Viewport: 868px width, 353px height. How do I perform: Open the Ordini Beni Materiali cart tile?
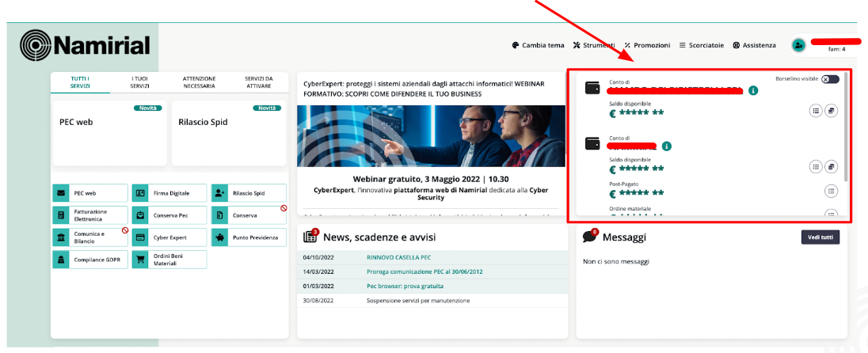point(169,260)
